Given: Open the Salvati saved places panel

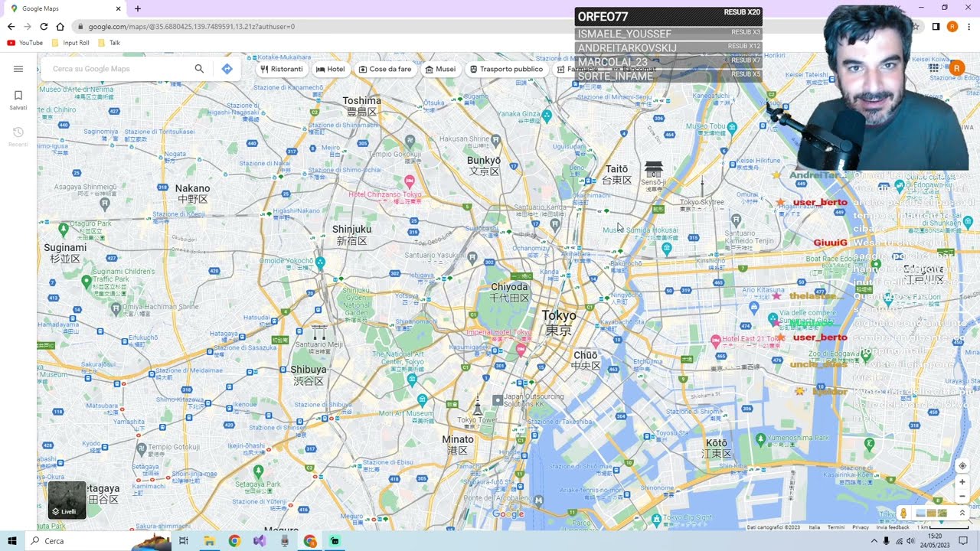Looking at the screenshot, I should pos(18,99).
